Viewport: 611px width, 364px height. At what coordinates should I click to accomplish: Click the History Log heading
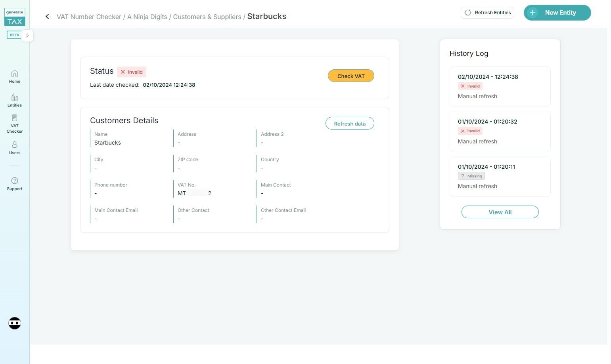469,53
